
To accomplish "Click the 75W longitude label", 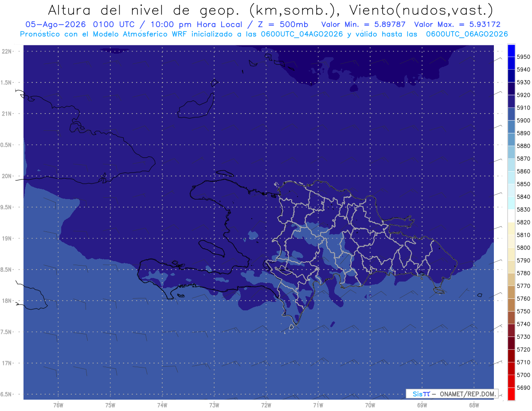I will 110,405.
